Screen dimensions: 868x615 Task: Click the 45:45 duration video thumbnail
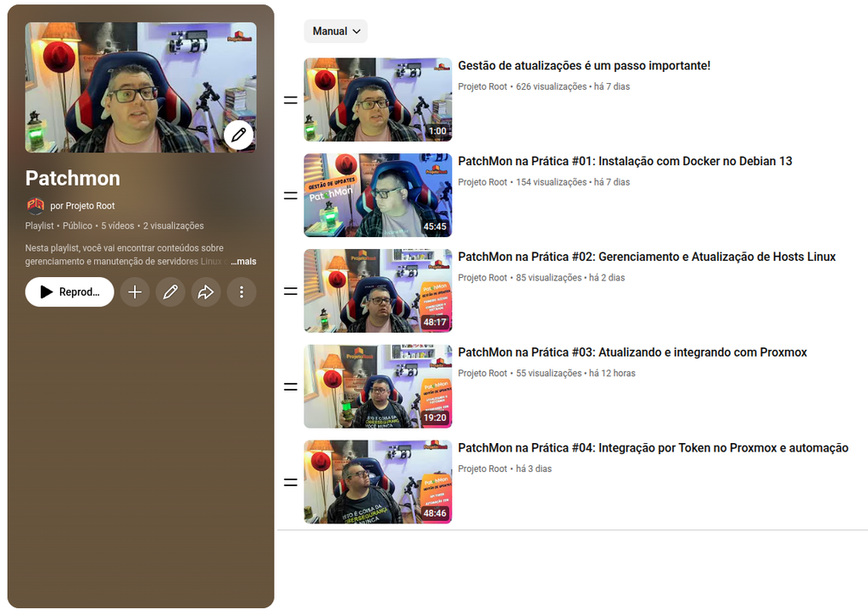click(x=378, y=195)
